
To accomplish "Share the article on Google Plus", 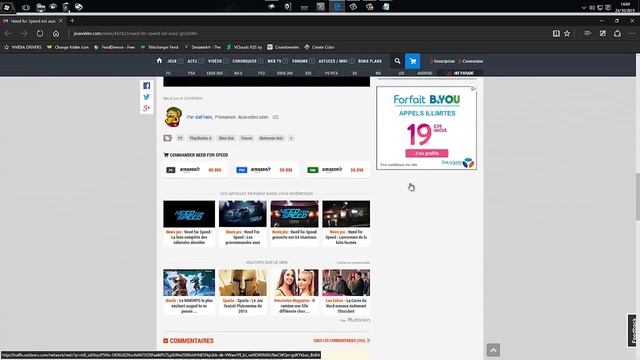I will pyautogui.click(x=147, y=108).
